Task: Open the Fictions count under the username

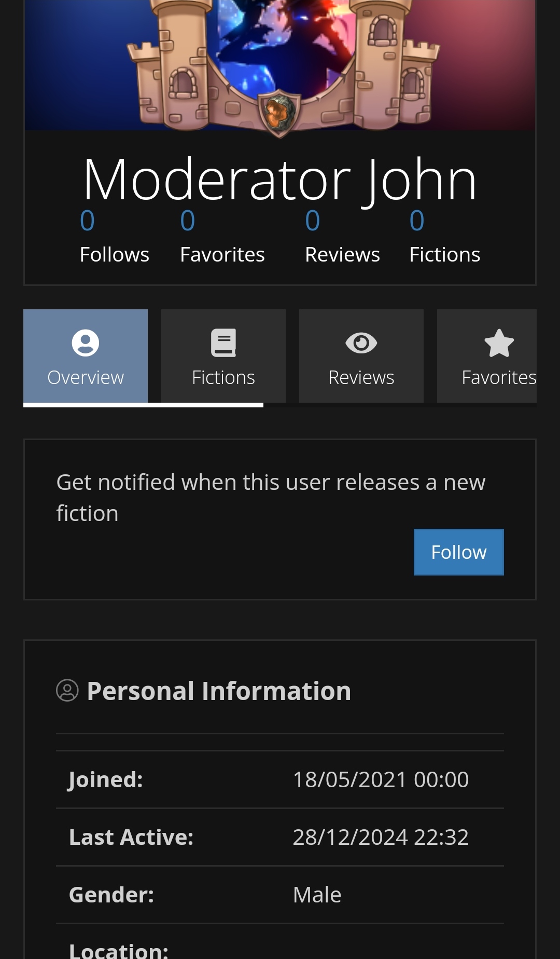Action: coord(444,237)
